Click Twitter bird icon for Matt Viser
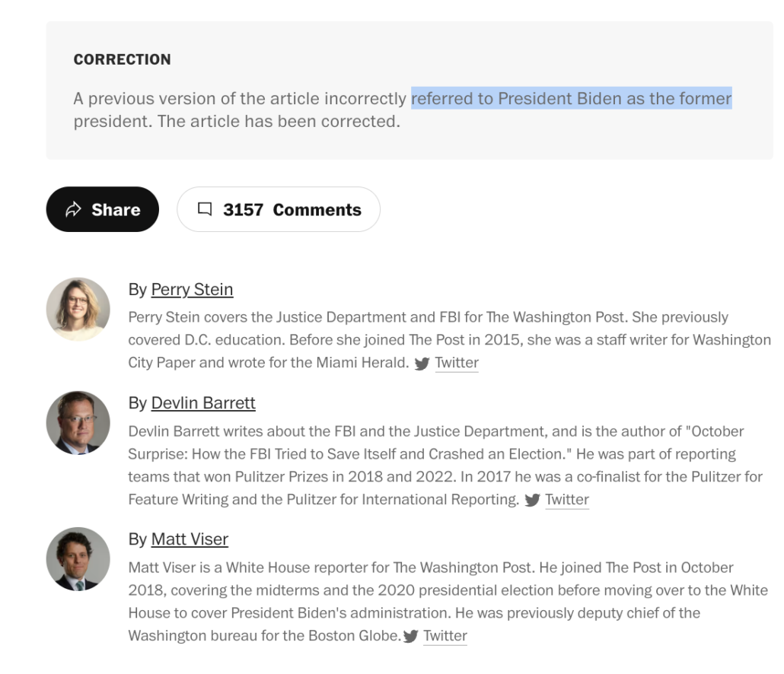The height and width of the screenshot is (674, 784). point(410,636)
